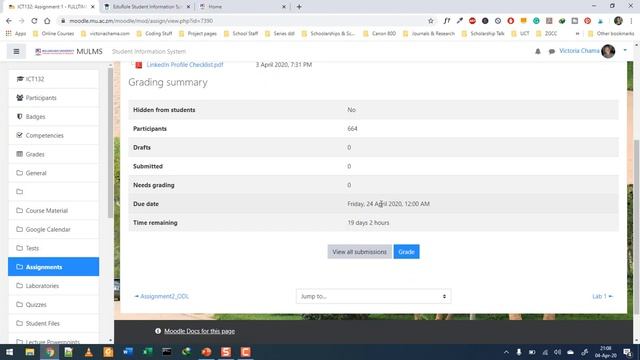Screen dimensions: 640x360
Task: Select the highlighted Assignments sidebar item
Action: 53,267
